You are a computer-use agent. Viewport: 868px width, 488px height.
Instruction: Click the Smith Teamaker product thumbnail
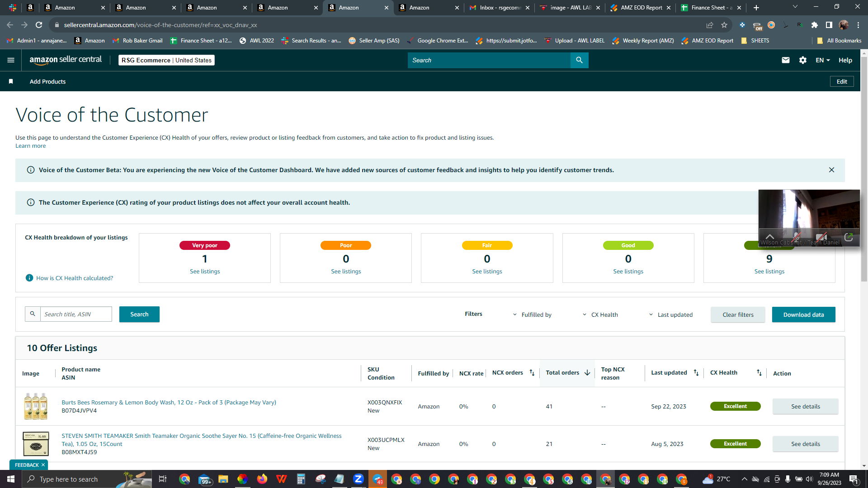coord(36,444)
